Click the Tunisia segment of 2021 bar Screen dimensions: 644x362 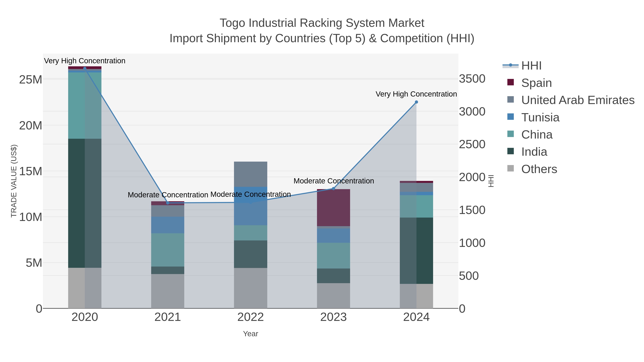click(x=168, y=225)
